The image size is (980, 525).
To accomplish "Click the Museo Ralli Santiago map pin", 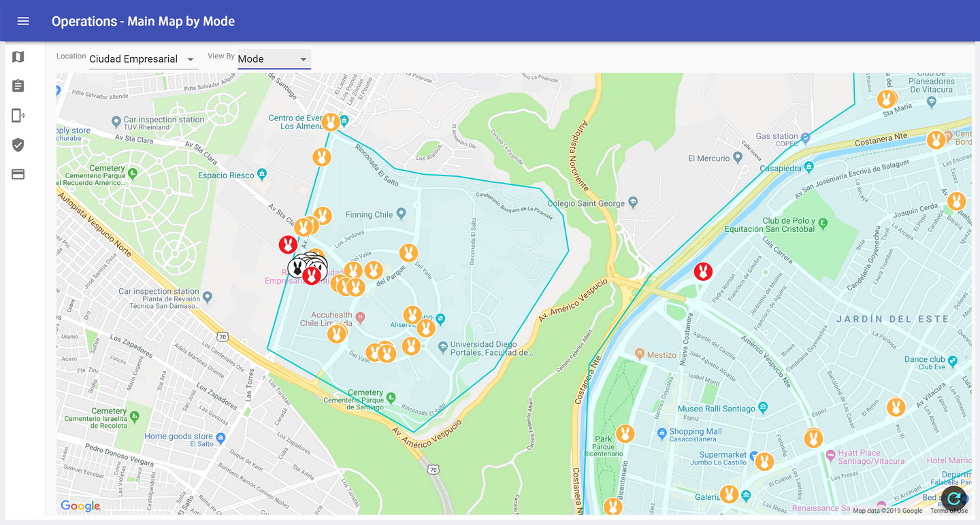I will point(762,408).
